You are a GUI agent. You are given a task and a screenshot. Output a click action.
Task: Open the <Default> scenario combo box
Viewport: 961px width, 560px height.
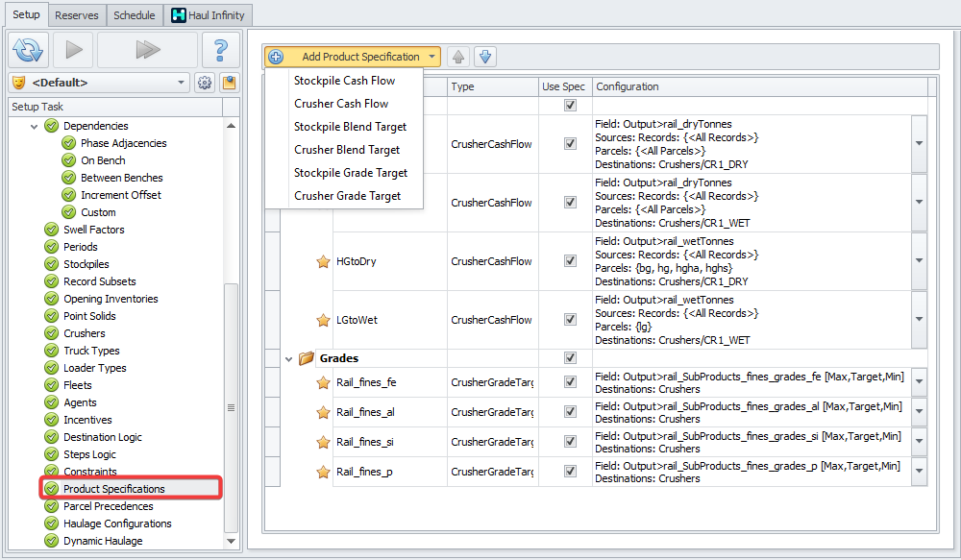click(99, 83)
